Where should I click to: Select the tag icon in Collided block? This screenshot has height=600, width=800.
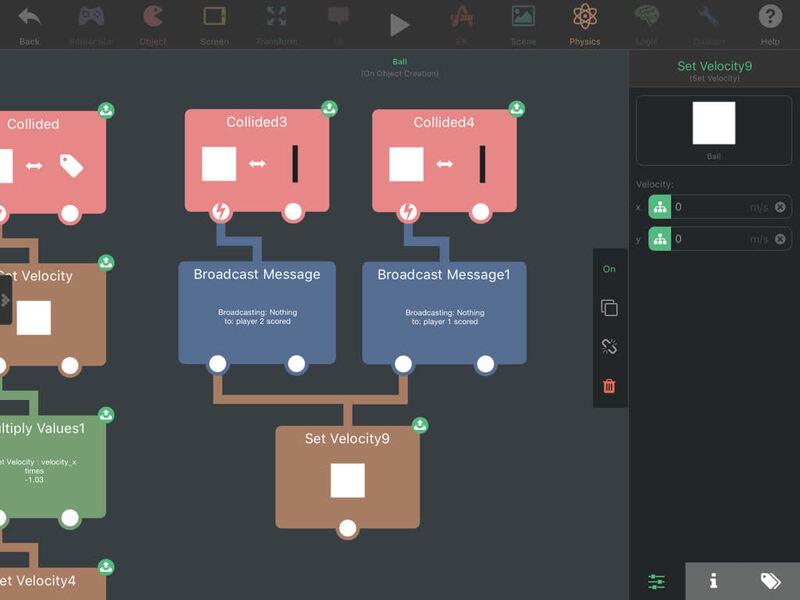pos(71,165)
